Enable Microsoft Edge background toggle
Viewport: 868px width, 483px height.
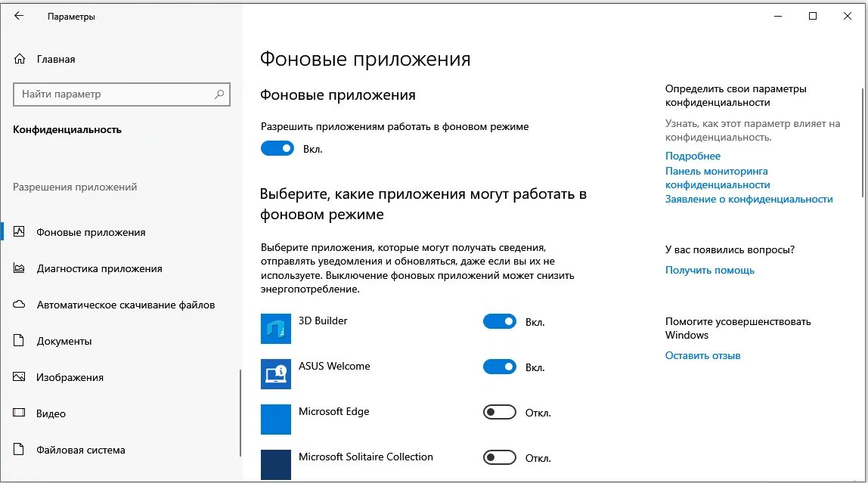pyautogui.click(x=499, y=412)
